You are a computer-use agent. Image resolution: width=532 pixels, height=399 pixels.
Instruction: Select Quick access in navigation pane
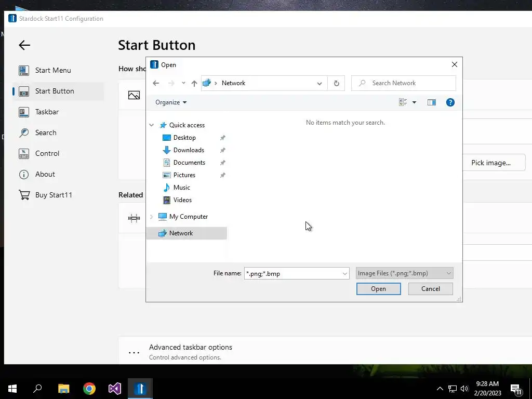pyautogui.click(x=187, y=125)
